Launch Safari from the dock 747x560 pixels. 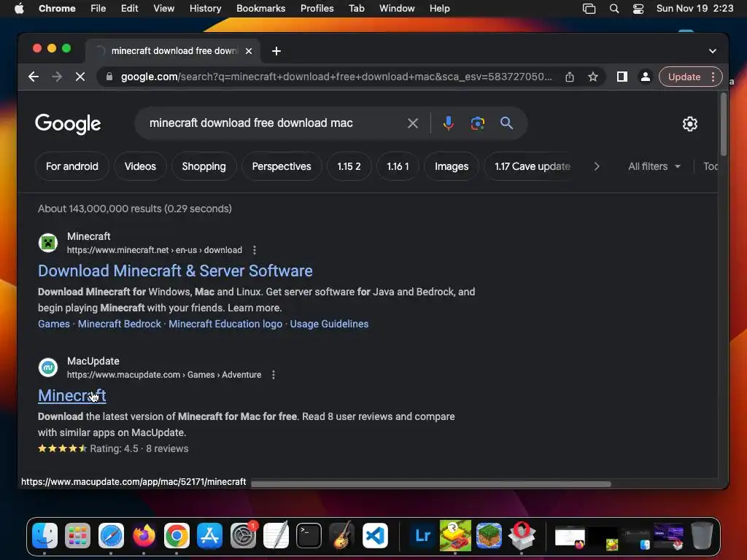111,535
